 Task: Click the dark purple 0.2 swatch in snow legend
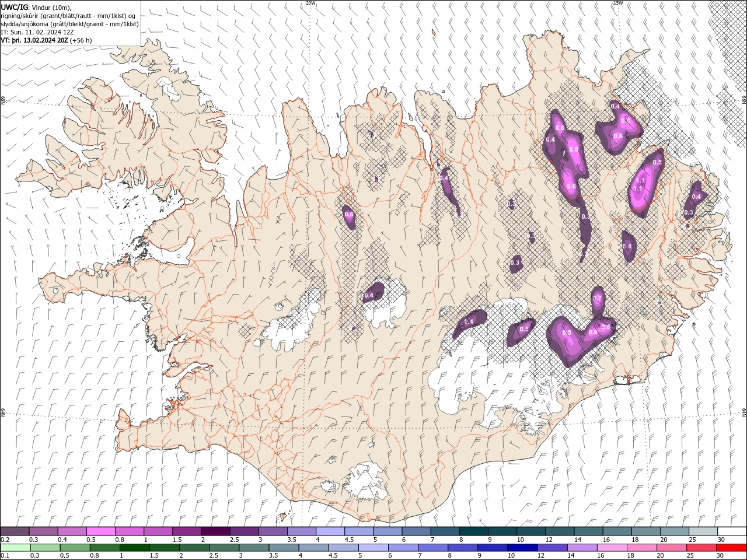15,531
